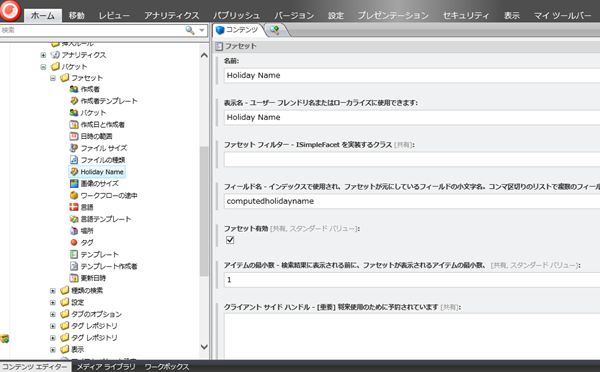Click the 名前 field containing Holiday Name
Screen dimensions: 600x372
tap(412, 75)
